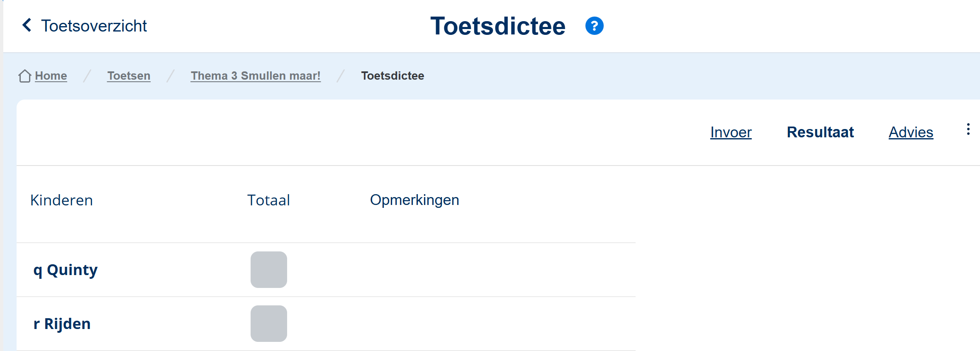The height and width of the screenshot is (351, 980).
Task: Click the Kinderen column header
Action: point(61,200)
